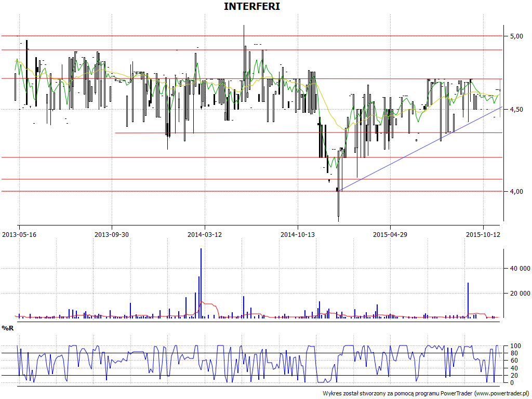This screenshot has width=532, height=399.
Task: Select the 2013-09-30 date label
Action: tap(112, 234)
